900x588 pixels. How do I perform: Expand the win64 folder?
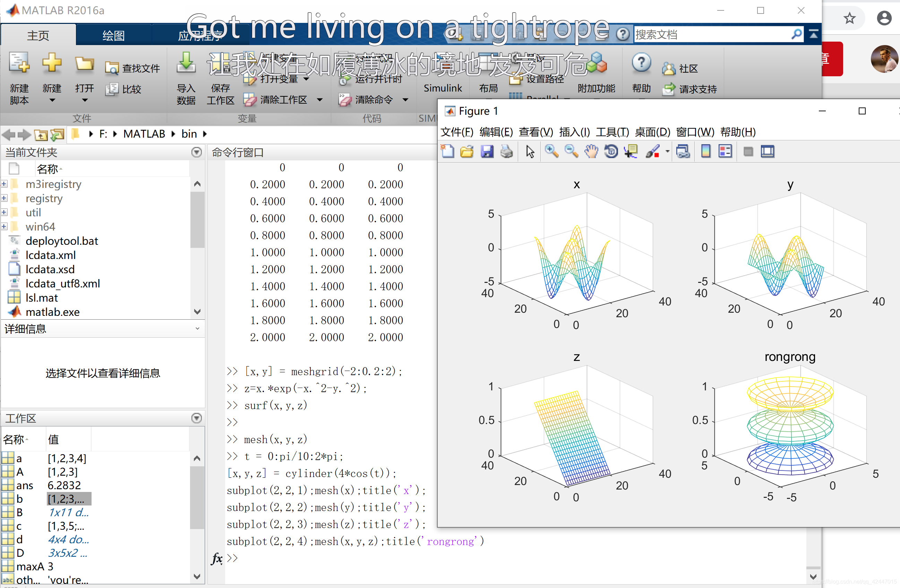(4, 226)
